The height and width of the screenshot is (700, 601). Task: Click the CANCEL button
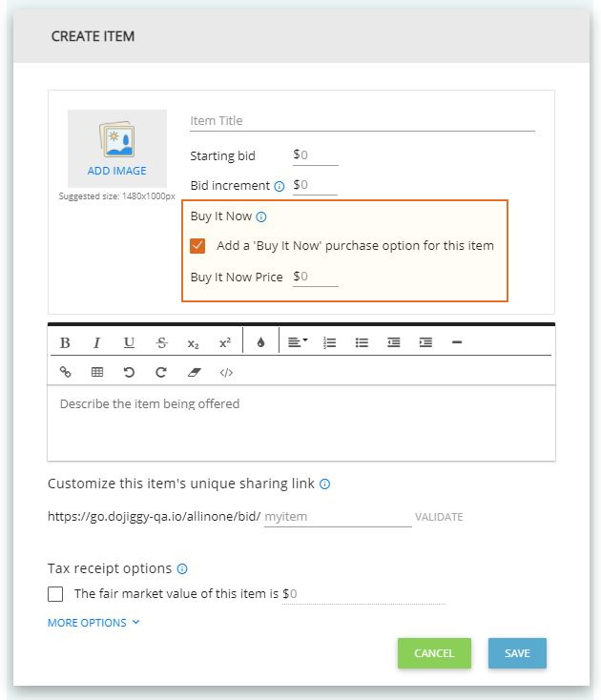[x=434, y=653]
